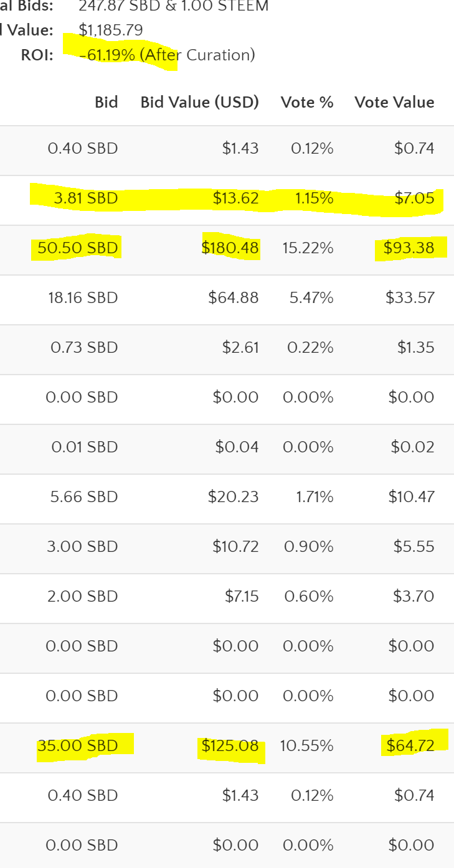Click the Vote % column header
This screenshot has width=454, height=868.
(307, 102)
